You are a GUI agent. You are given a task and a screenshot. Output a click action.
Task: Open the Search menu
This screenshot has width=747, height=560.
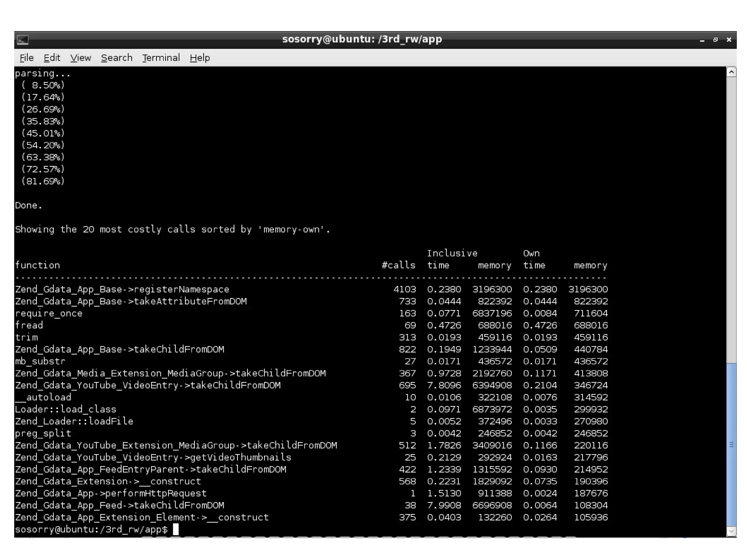(117, 58)
